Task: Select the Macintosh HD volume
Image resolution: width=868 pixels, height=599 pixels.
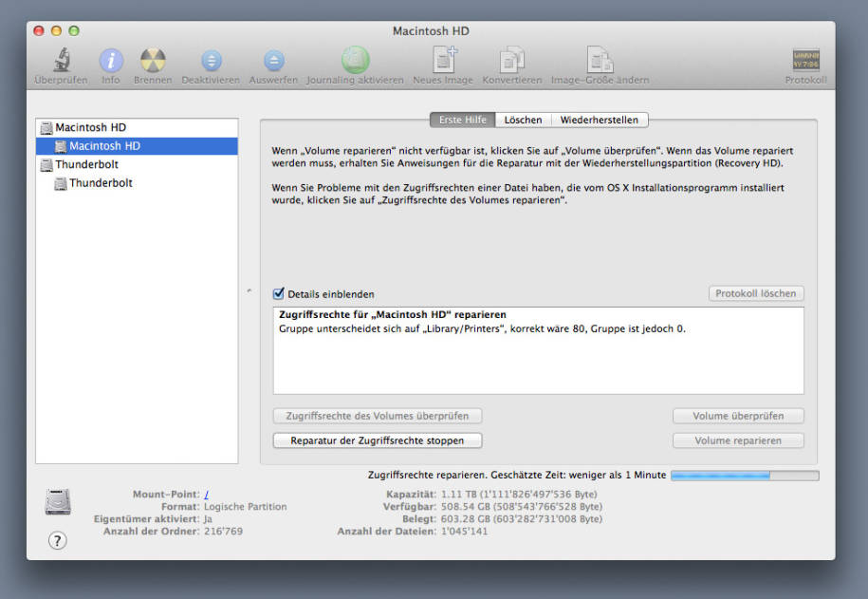Action: click(137, 146)
